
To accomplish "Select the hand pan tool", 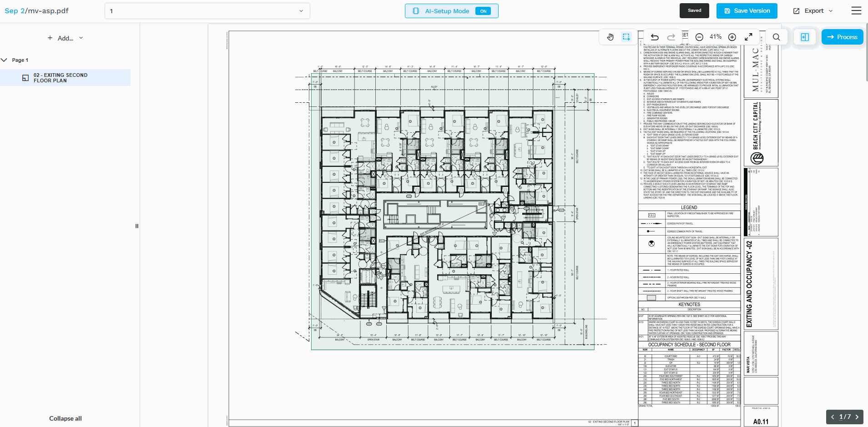I will [x=610, y=37].
